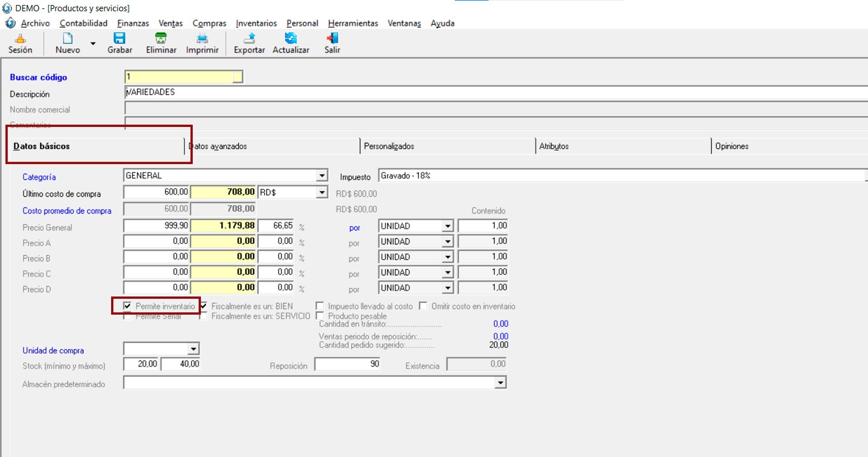The width and height of the screenshot is (868, 457).
Task: Click the Costo promedio de compra link
Action: pos(67,211)
